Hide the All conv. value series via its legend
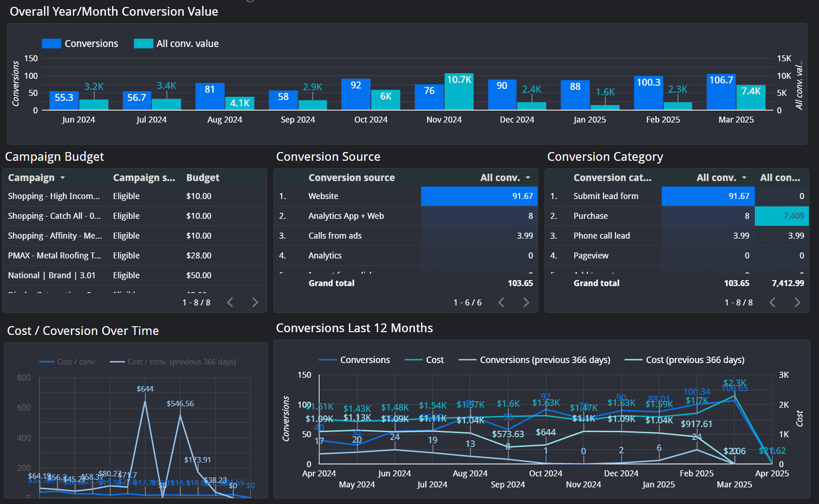 pyautogui.click(x=187, y=43)
